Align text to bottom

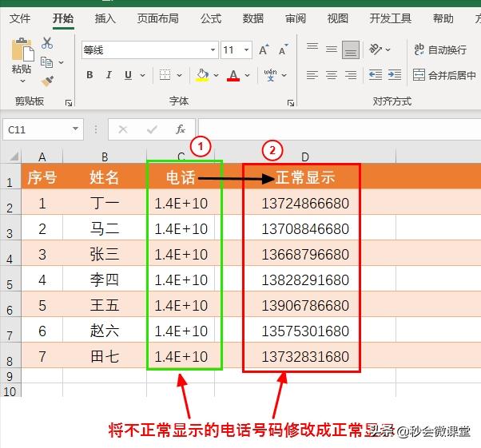pos(351,50)
